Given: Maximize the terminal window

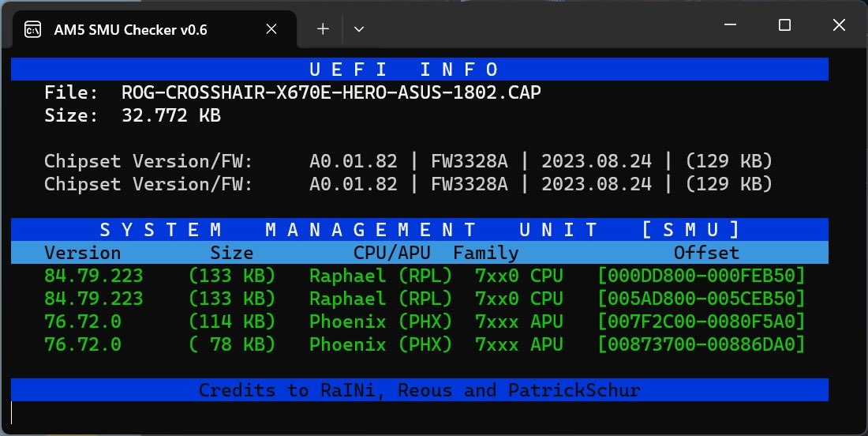Looking at the screenshot, I should tap(784, 25).
